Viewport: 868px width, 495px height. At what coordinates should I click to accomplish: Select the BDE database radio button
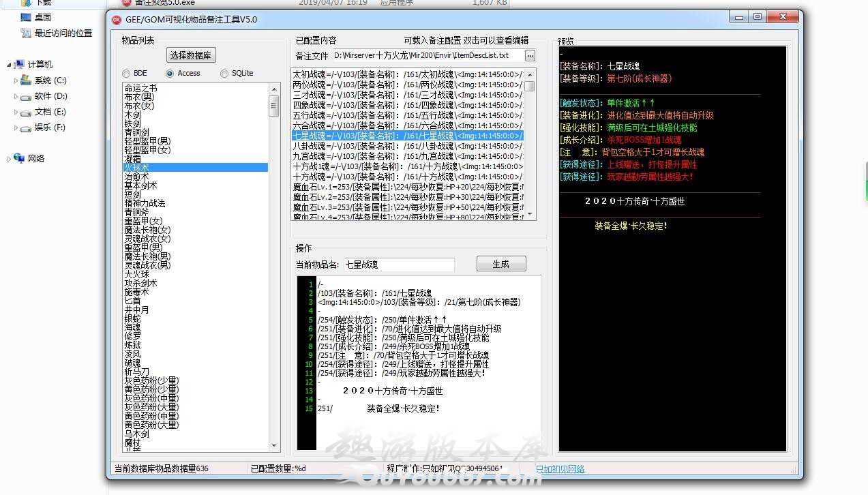pyautogui.click(x=126, y=74)
